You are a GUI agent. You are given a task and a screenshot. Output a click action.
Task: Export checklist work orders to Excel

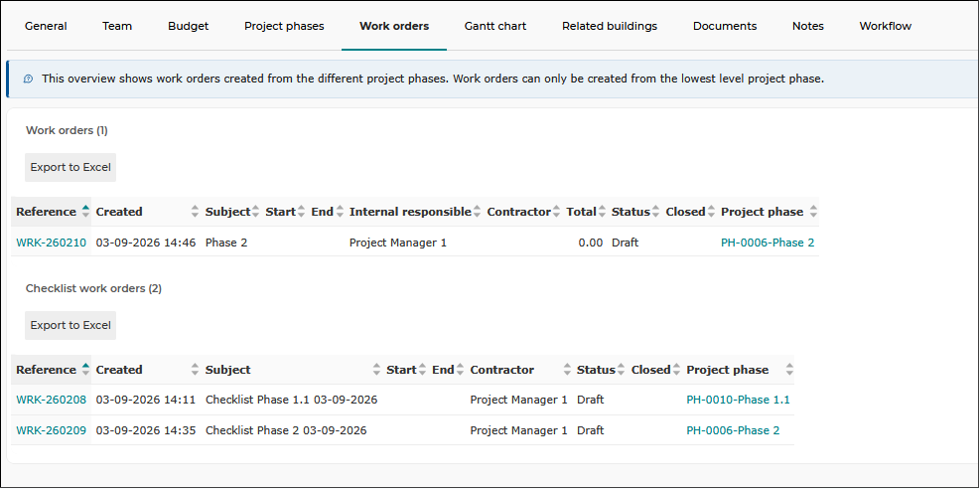point(70,325)
